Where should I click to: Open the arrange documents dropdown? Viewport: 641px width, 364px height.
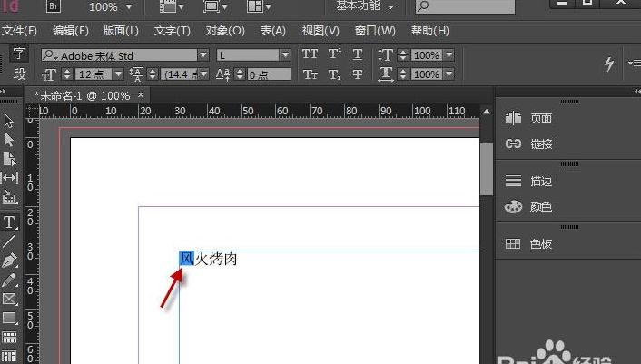(x=259, y=6)
